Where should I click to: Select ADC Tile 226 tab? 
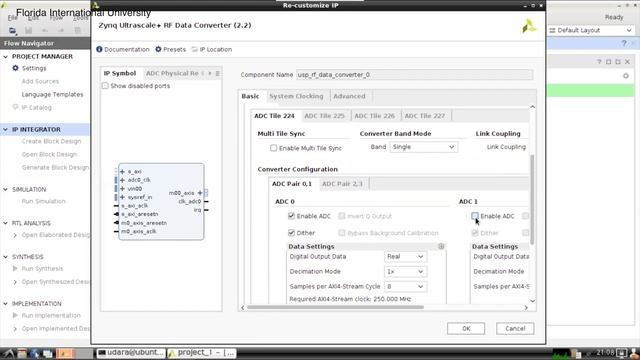pos(375,116)
